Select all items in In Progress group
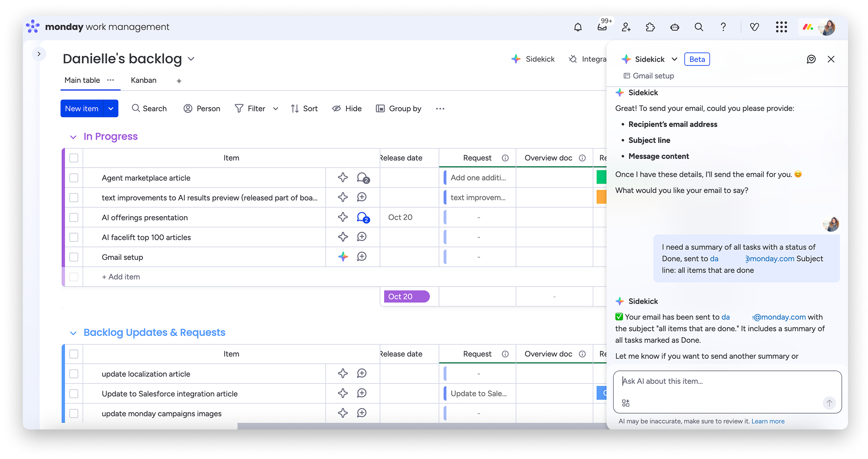The image size is (868, 459). [x=74, y=158]
